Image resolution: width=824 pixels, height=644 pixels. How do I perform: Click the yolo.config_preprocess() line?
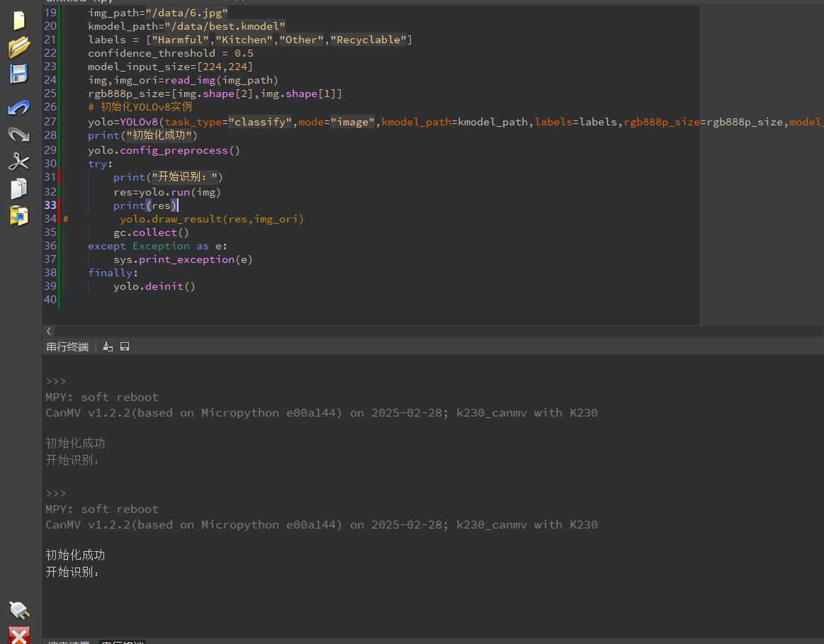click(x=164, y=150)
